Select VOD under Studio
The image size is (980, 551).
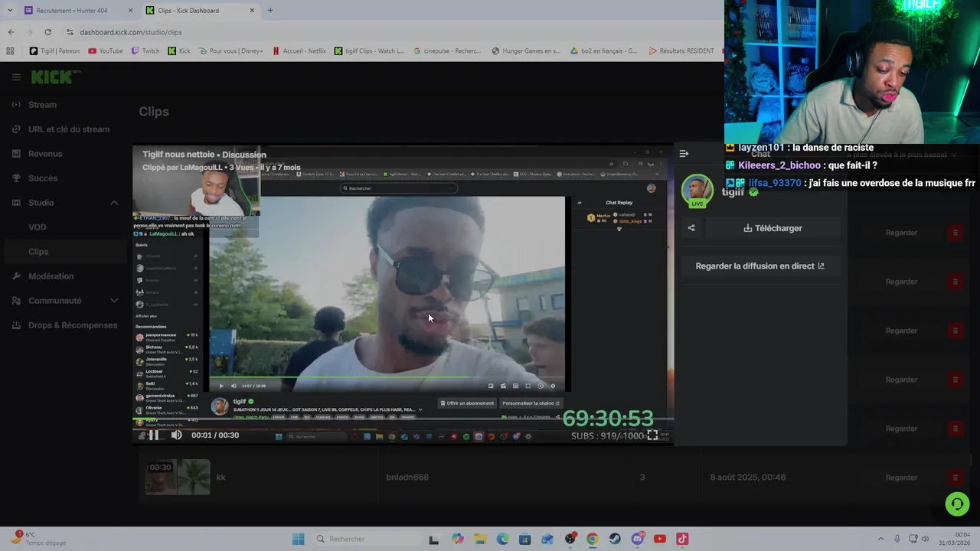coord(38,227)
